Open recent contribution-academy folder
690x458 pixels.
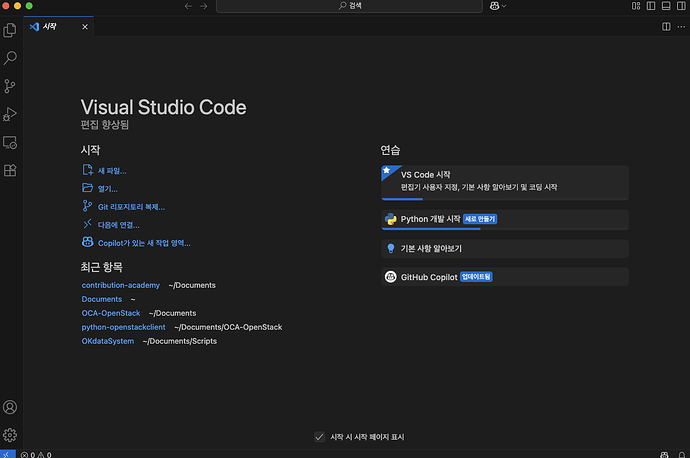coord(121,285)
